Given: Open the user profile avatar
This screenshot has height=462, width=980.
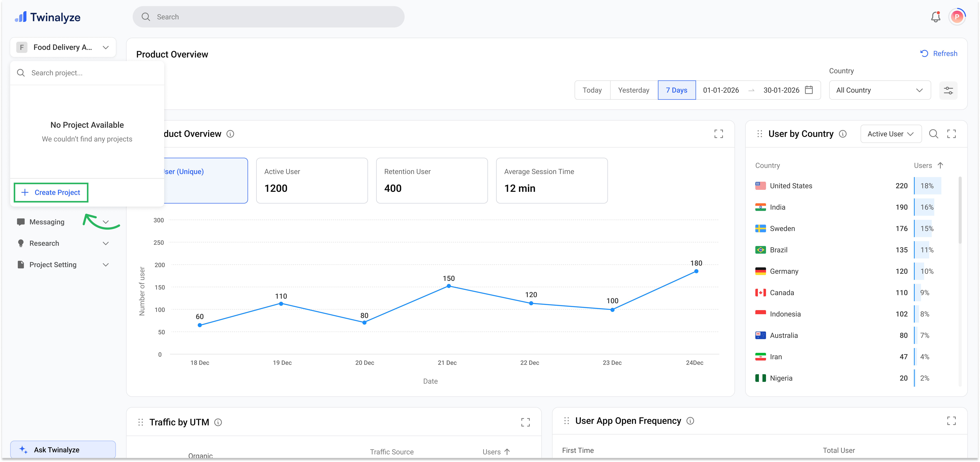Looking at the screenshot, I should [x=957, y=17].
